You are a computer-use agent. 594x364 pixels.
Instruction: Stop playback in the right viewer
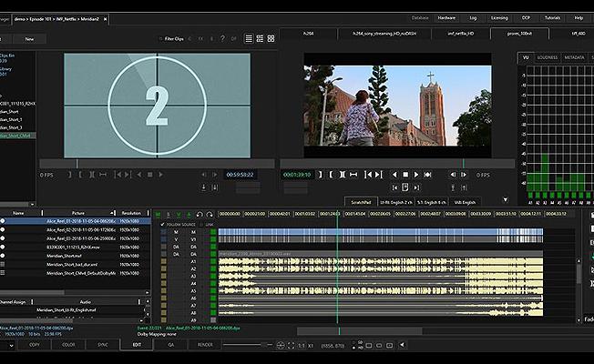[x=405, y=175]
